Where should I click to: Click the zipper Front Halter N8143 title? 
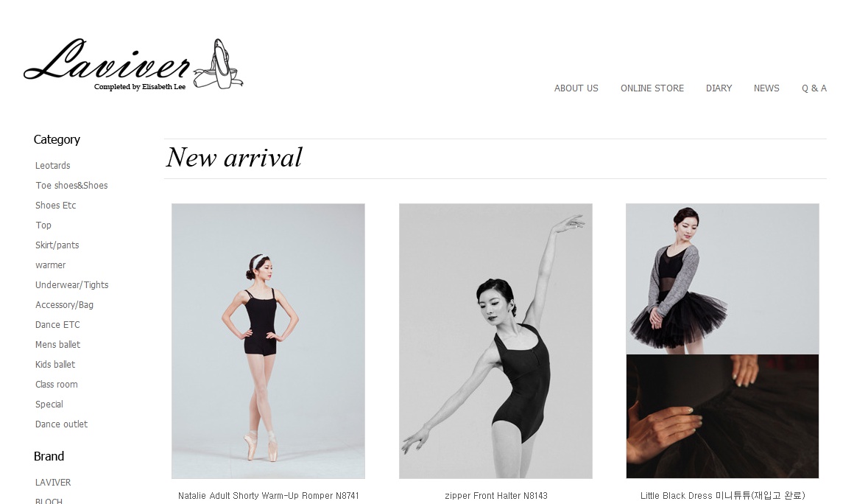click(496, 496)
